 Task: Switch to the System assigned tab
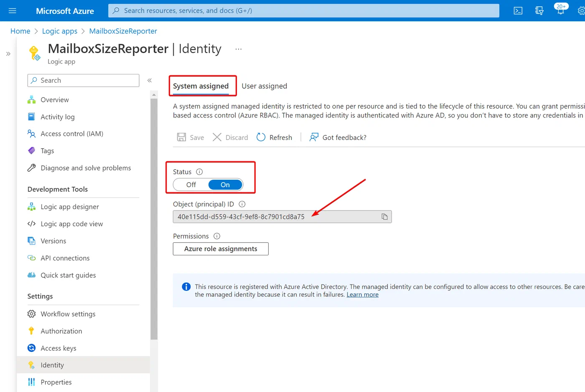click(x=201, y=86)
